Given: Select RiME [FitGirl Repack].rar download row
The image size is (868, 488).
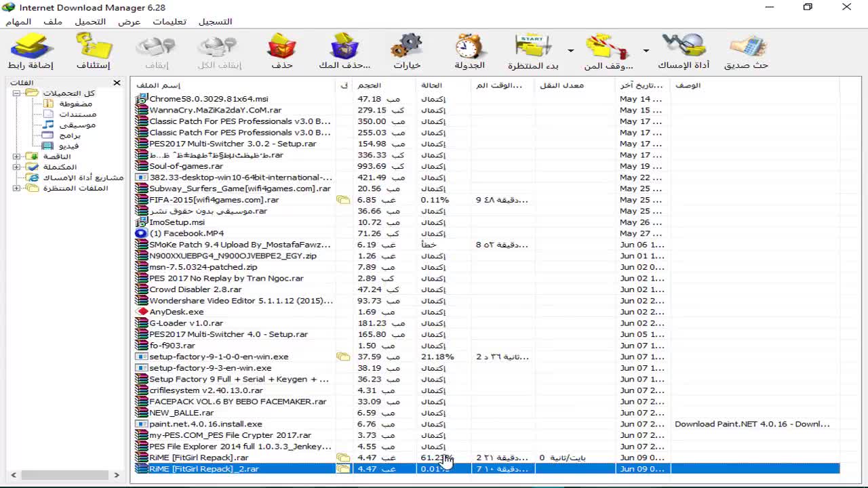Looking at the screenshot, I should [x=486, y=457].
